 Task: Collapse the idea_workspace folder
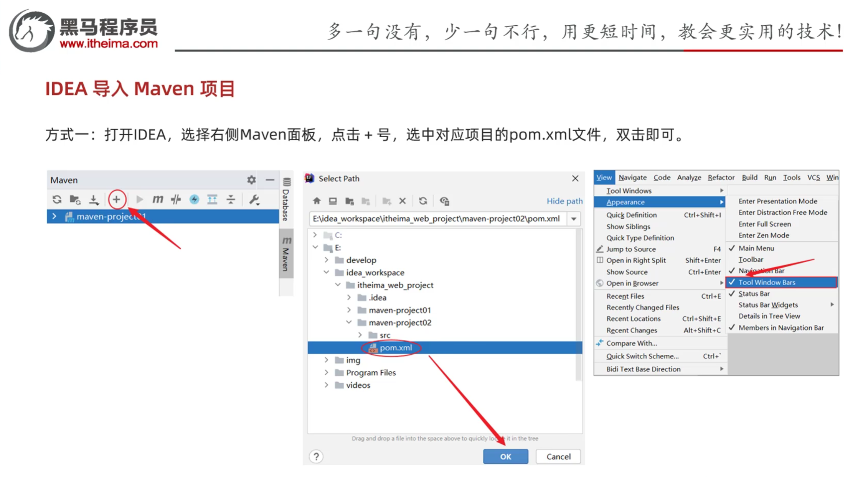(x=327, y=272)
